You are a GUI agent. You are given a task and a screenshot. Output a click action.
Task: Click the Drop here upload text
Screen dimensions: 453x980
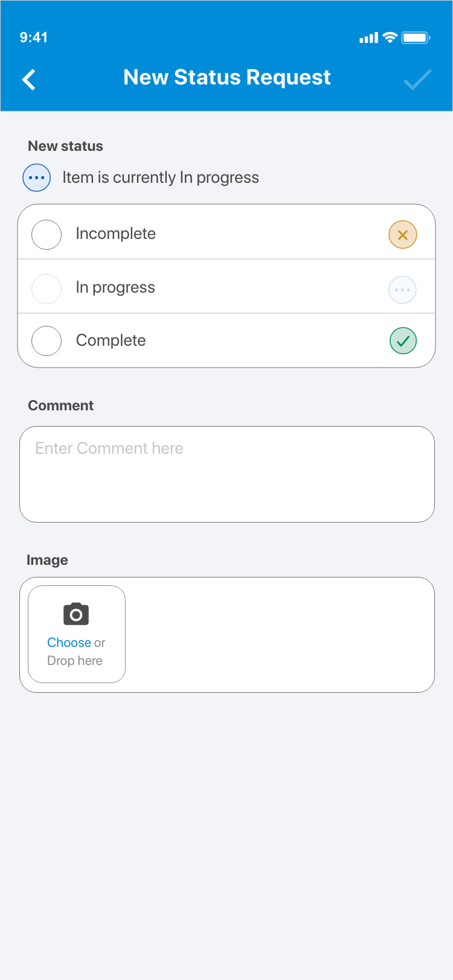(x=75, y=661)
